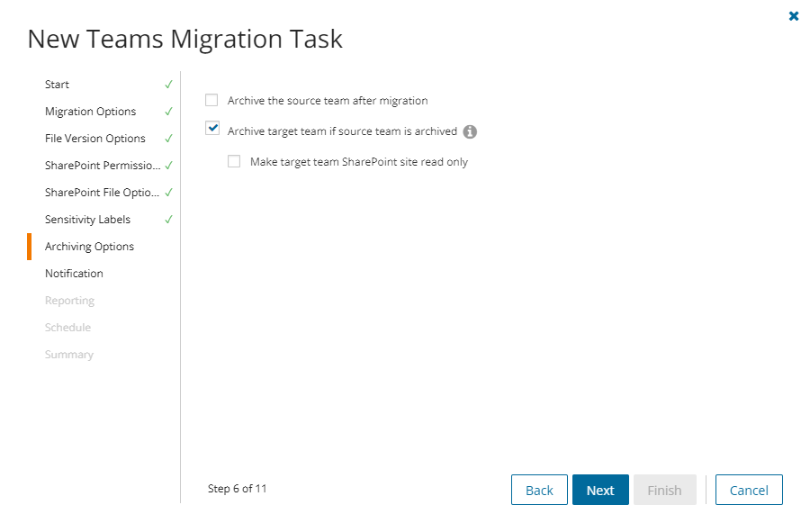Navigate to Sensitivity Labels step

coord(88,220)
